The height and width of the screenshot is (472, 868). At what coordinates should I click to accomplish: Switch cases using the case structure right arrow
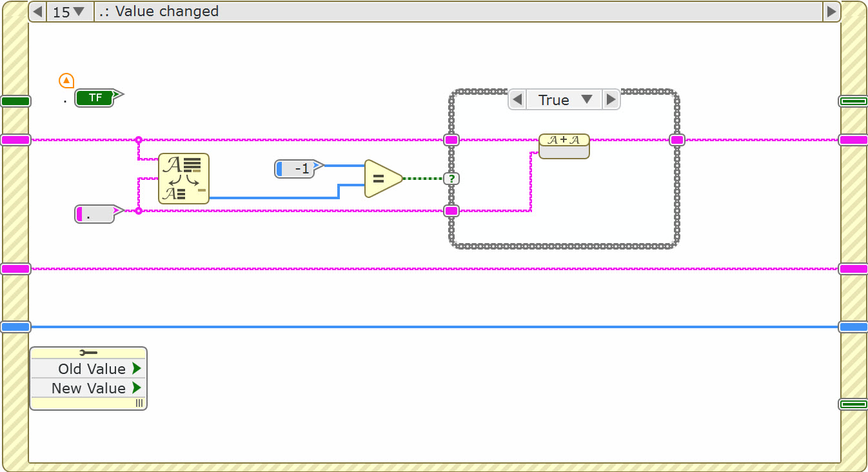pyautogui.click(x=610, y=99)
